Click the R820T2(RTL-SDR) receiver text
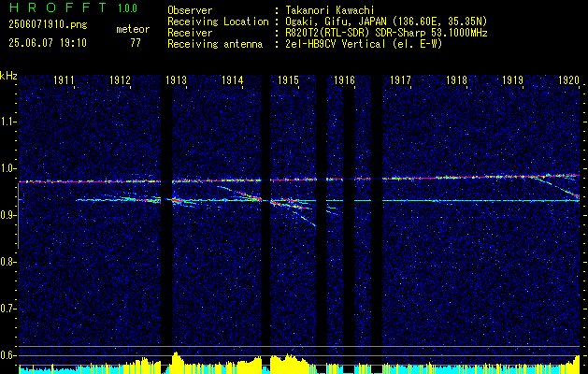The height and width of the screenshot is (374, 588). coord(386,33)
